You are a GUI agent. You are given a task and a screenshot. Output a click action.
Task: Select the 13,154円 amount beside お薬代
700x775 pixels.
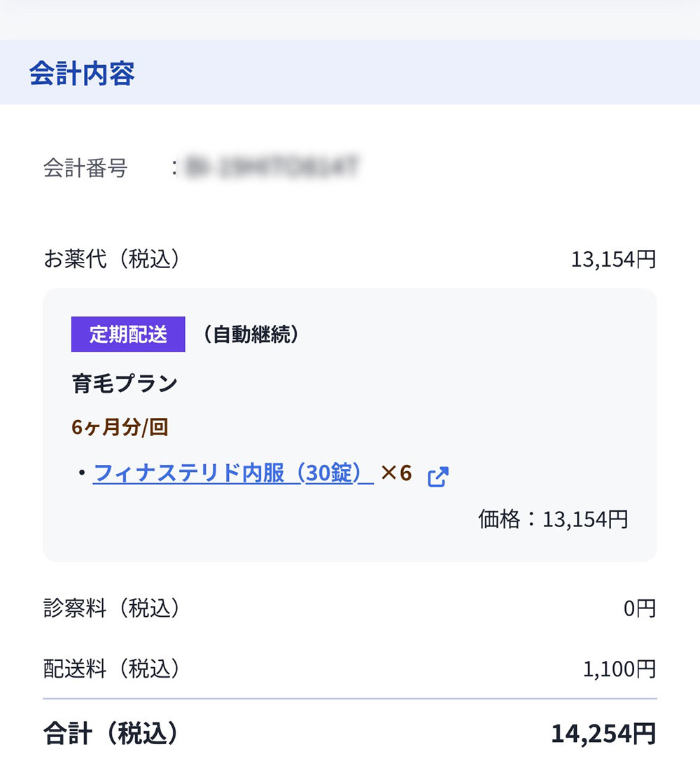coord(613,260)
